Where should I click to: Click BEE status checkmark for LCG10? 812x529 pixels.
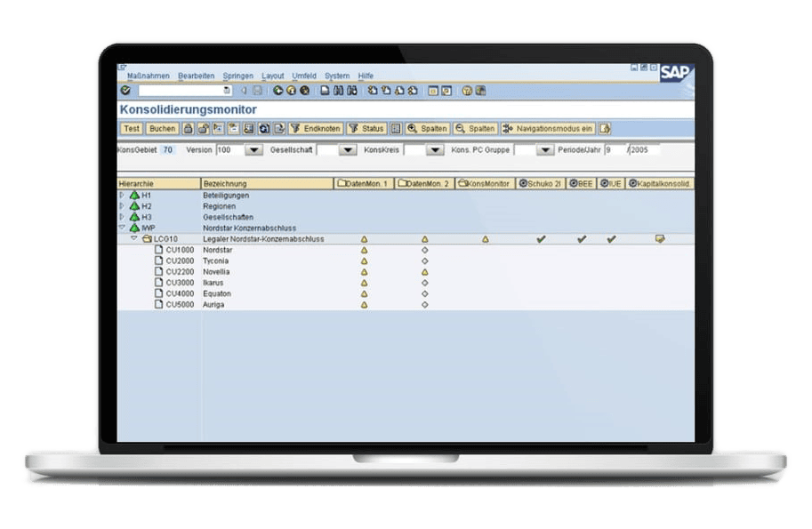click(x=582, y=239)
